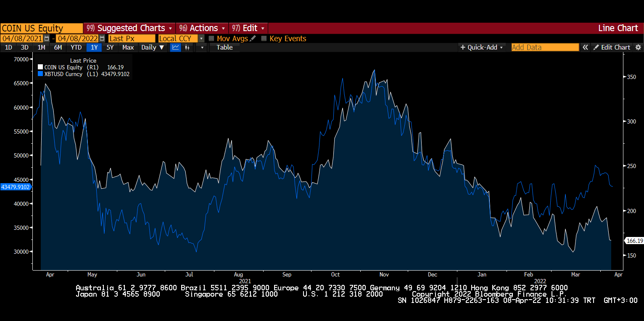Image resolution: width=644 pixels, height=321 pixels.
Task: Enable the Mov Avgs checkbox
Action: (x=211, y=38)
